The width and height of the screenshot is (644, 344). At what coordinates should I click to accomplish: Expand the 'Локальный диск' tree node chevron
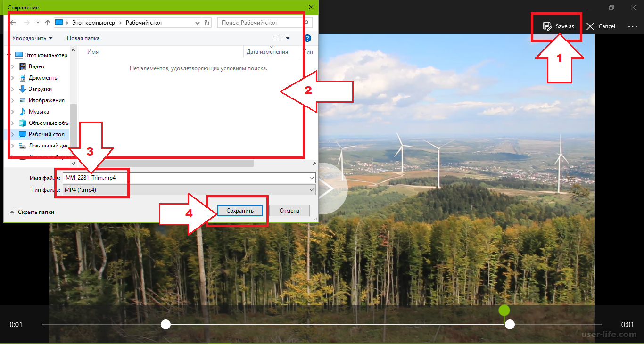pos(13,146)
